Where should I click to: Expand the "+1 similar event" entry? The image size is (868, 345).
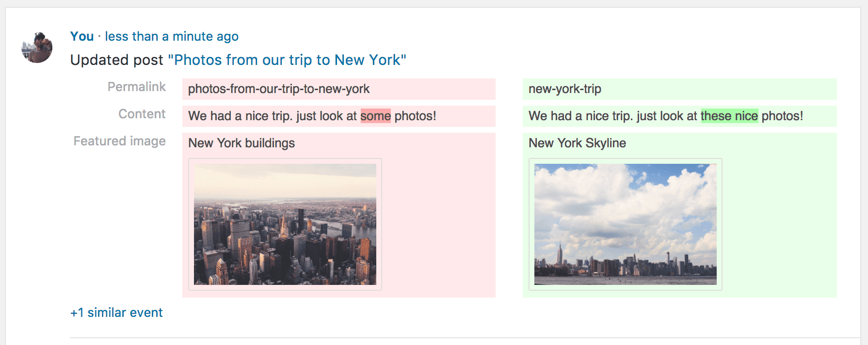pyautogui.click(x=116, y=312)
